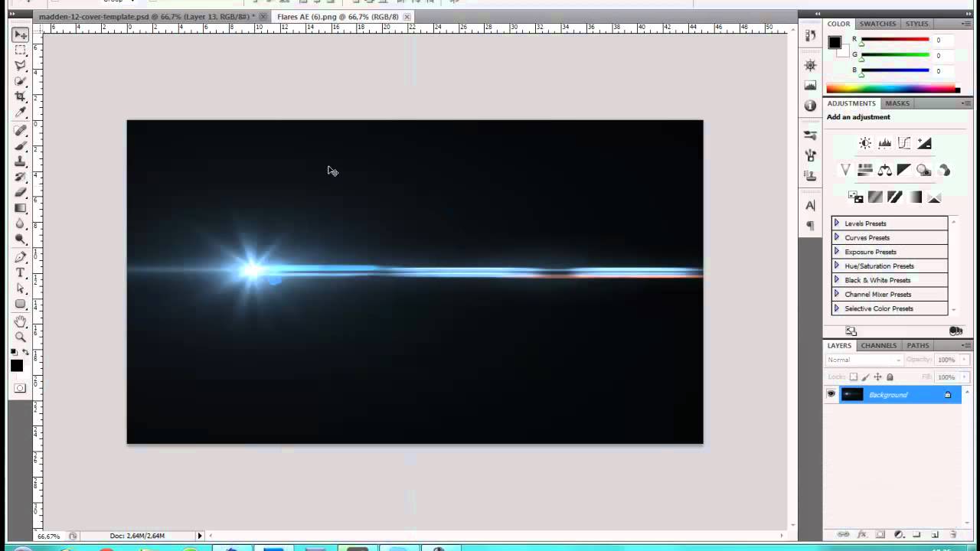The width and height of the screenshot is (980, 551).
Task: Add a Curves adjustment
Action: (x=904, y=143)
